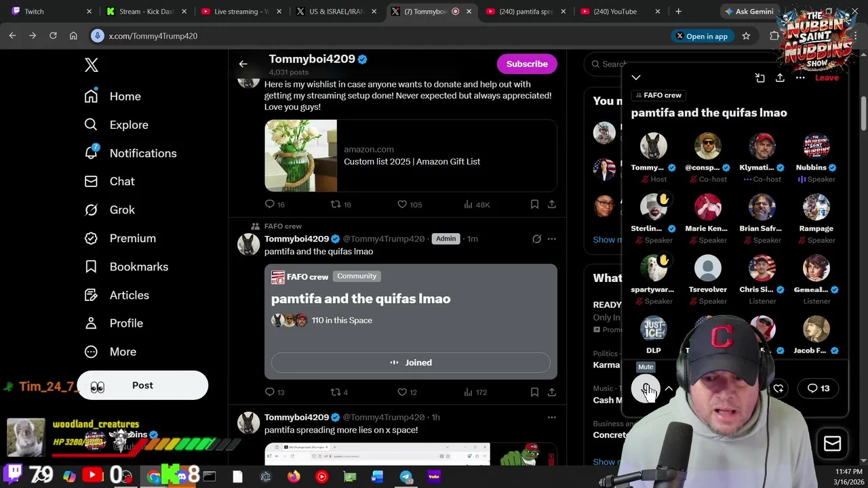Repost the pamtifa Space post with 4 reposts
The width and height of the screenshot is (868, 488).
(x=339, y=392)
